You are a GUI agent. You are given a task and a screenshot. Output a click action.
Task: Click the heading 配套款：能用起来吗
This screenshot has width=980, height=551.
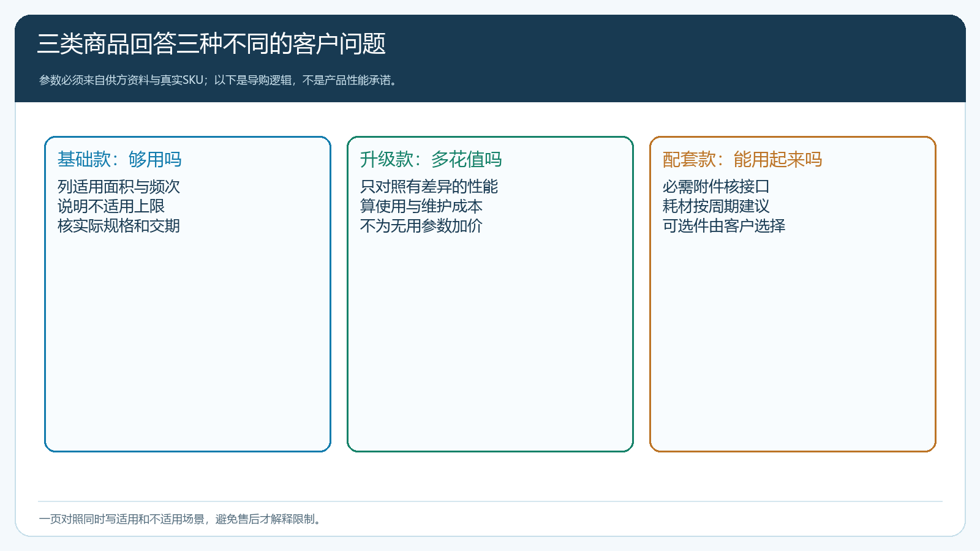click(x=742, y=159)
